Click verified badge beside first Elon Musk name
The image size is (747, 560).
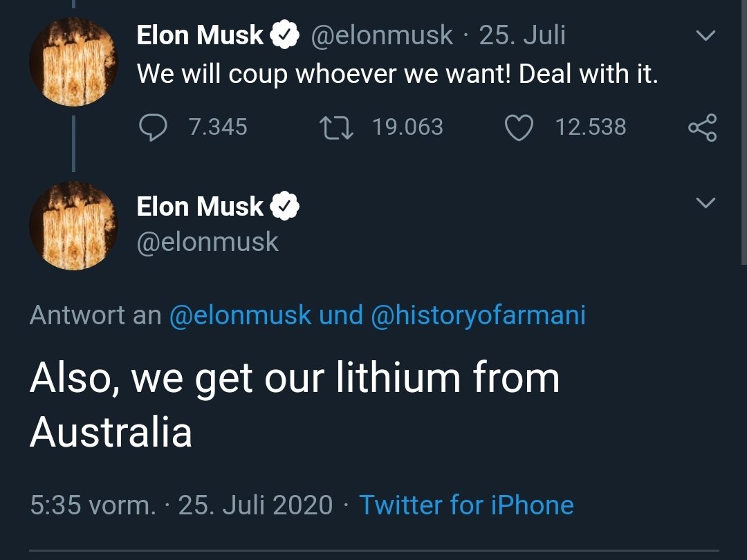(285, 35)
